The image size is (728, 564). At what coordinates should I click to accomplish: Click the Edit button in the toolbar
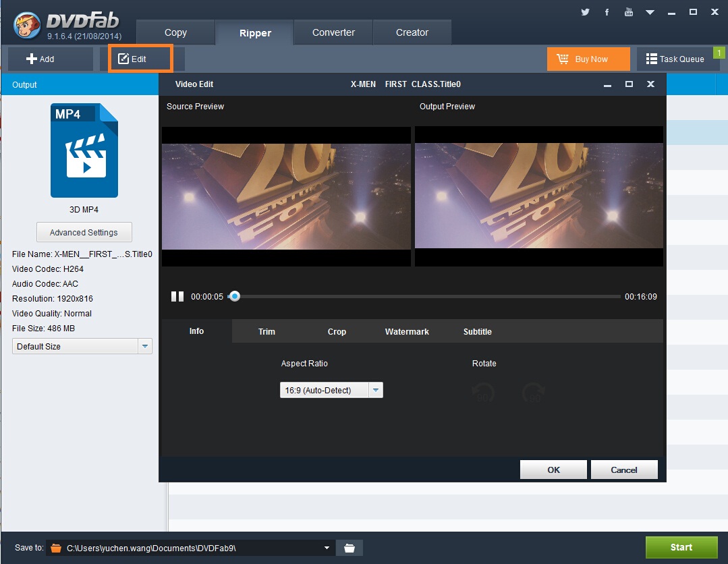[141, 59]
